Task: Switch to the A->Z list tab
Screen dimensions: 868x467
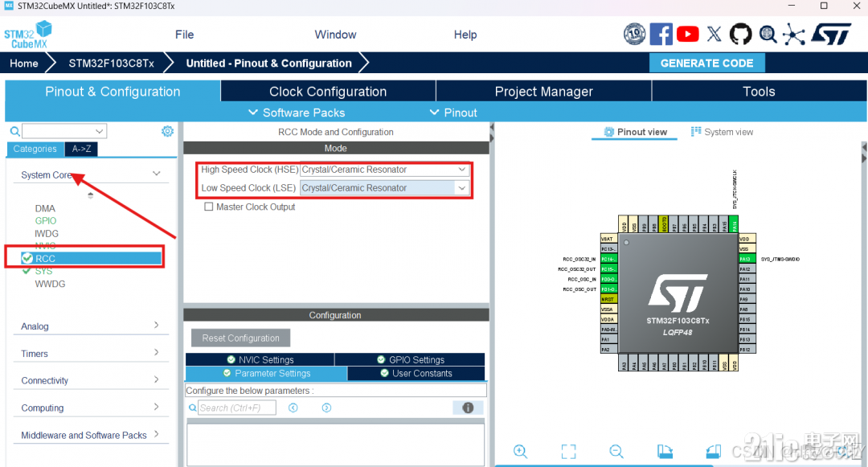Action: (81, 149)
